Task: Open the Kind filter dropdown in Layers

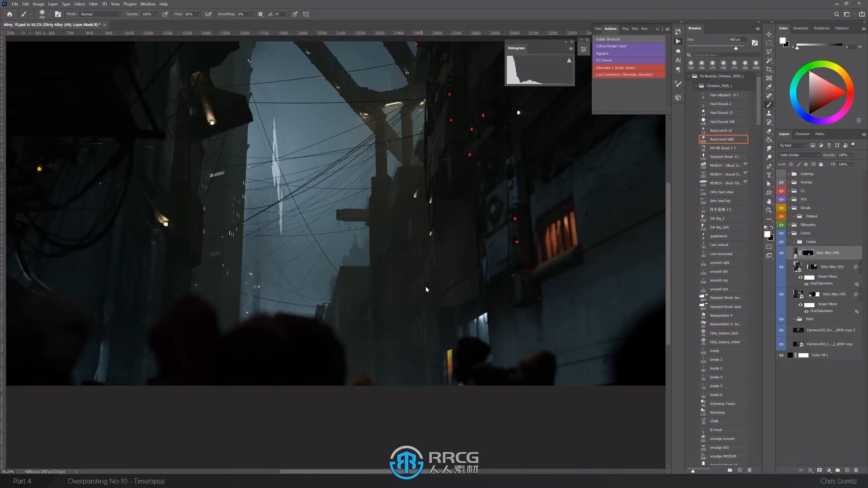Action: 793,145
